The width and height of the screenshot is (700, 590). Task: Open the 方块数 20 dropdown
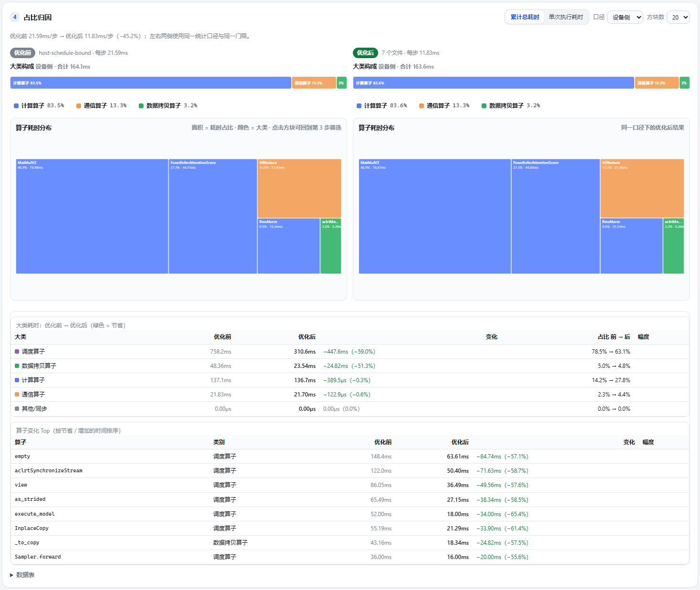tap(678, 17)
